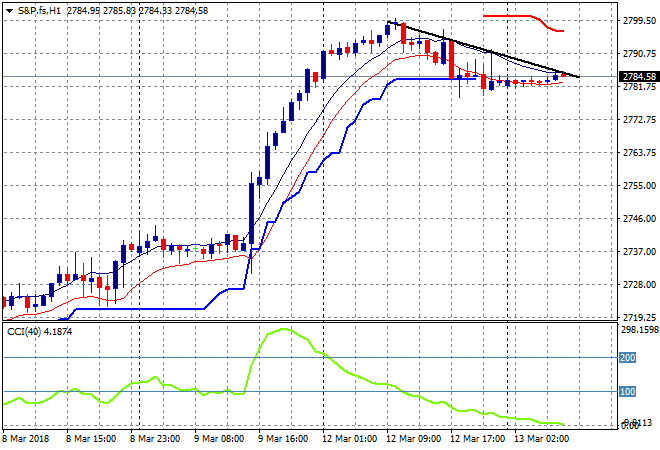Click the chart menu triangle beside S&P.fs
The image size is (660, 450).
pyautogui.click(x=9, y=8)
